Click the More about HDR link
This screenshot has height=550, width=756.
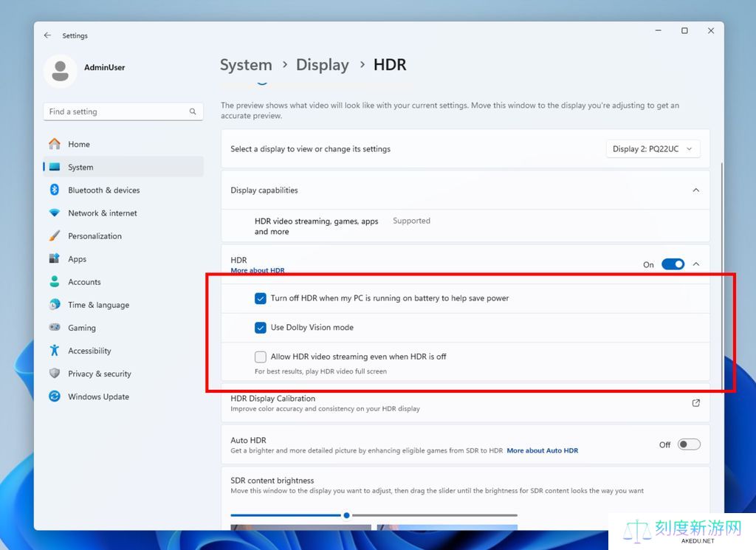pos(258,270)
